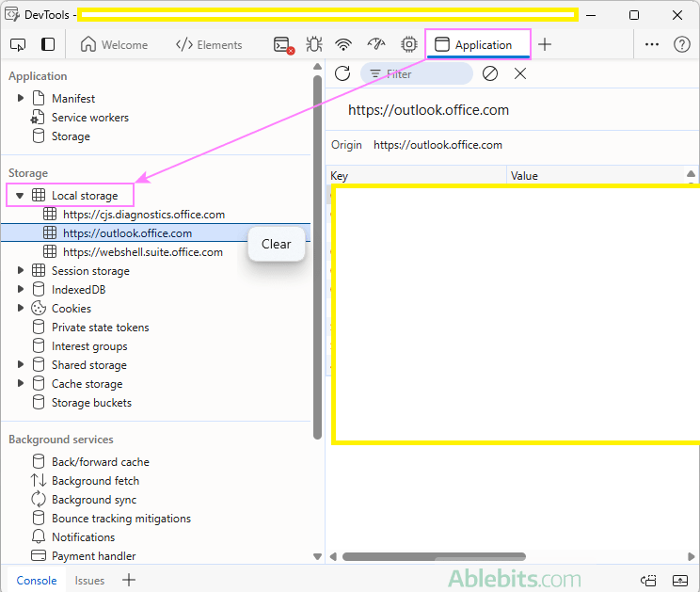Select Manifest in the Application section
Viewport: 700px width, 592px height.
(73, 98)
